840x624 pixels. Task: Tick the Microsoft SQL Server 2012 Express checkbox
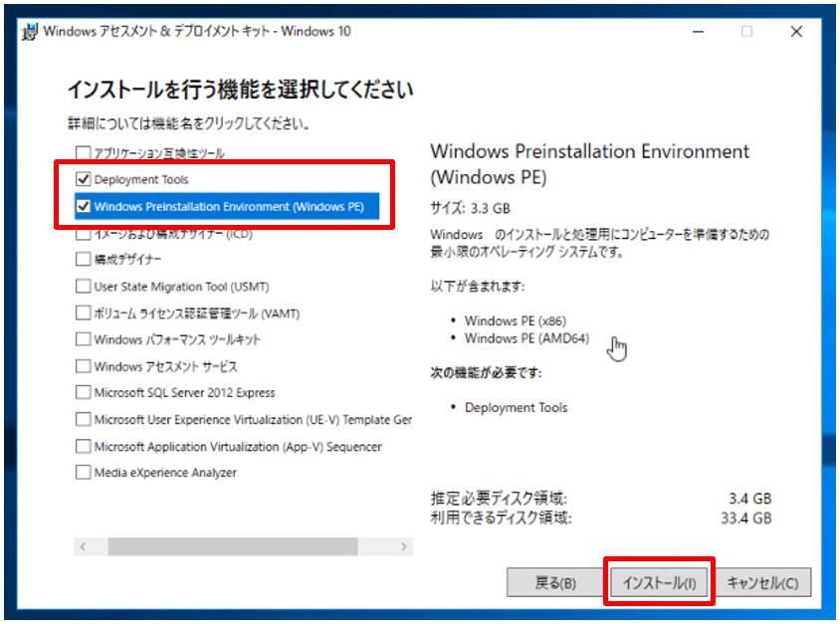point(83,392)
